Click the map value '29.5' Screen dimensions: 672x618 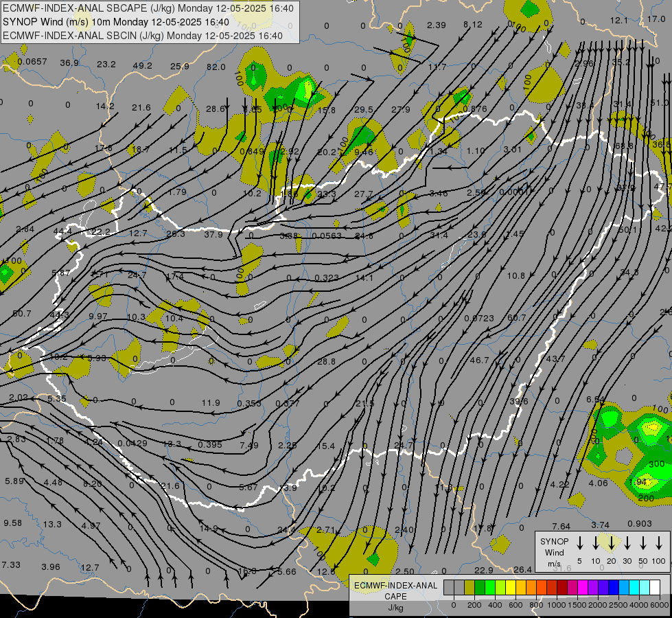tap(363, 110)
